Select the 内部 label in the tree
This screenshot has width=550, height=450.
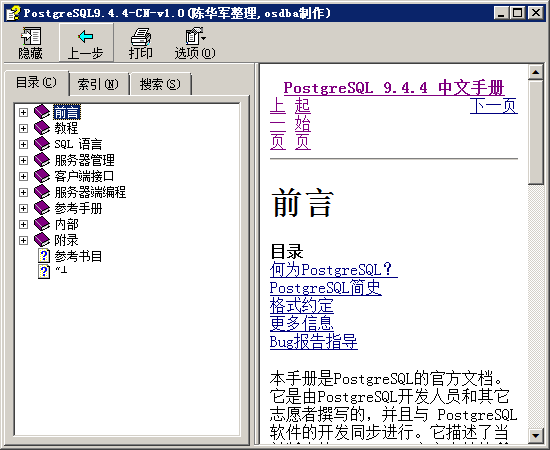tap(66, 224)
